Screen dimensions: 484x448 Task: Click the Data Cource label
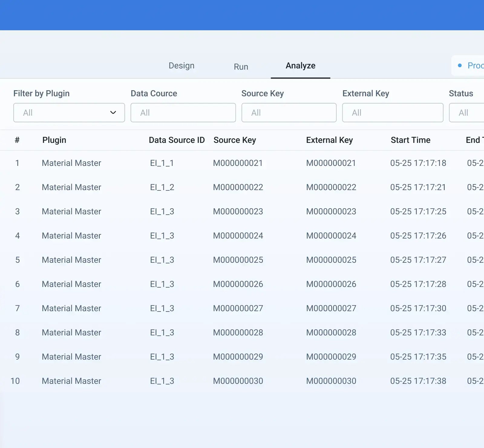pyautogui.click(x=154, y=93)
